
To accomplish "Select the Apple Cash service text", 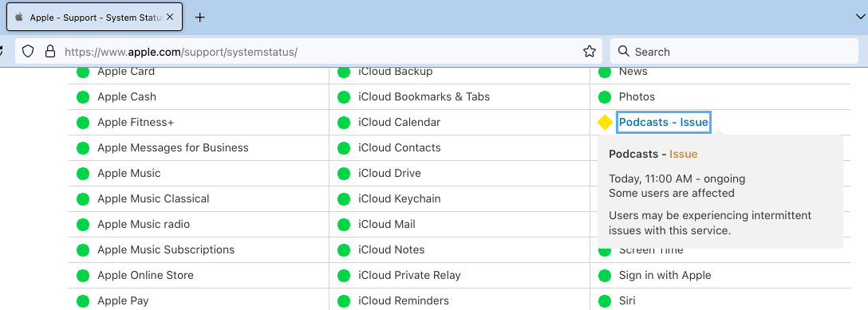I will coord(127,96).
